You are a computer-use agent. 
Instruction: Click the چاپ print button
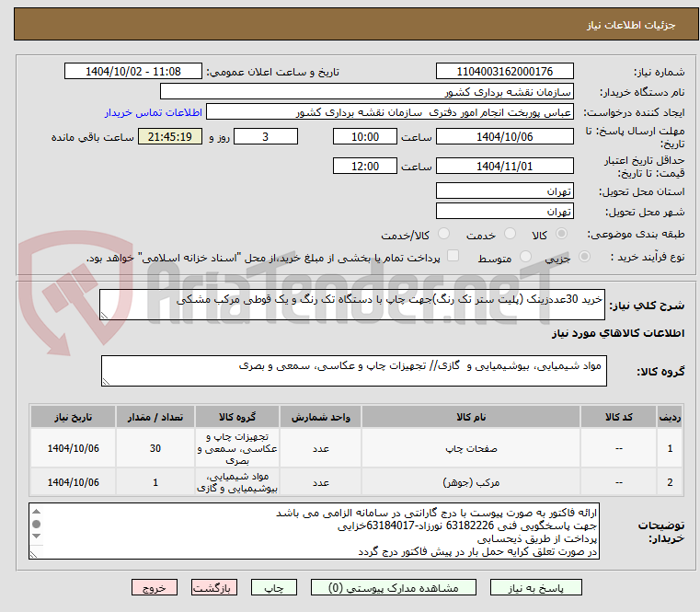274,587
